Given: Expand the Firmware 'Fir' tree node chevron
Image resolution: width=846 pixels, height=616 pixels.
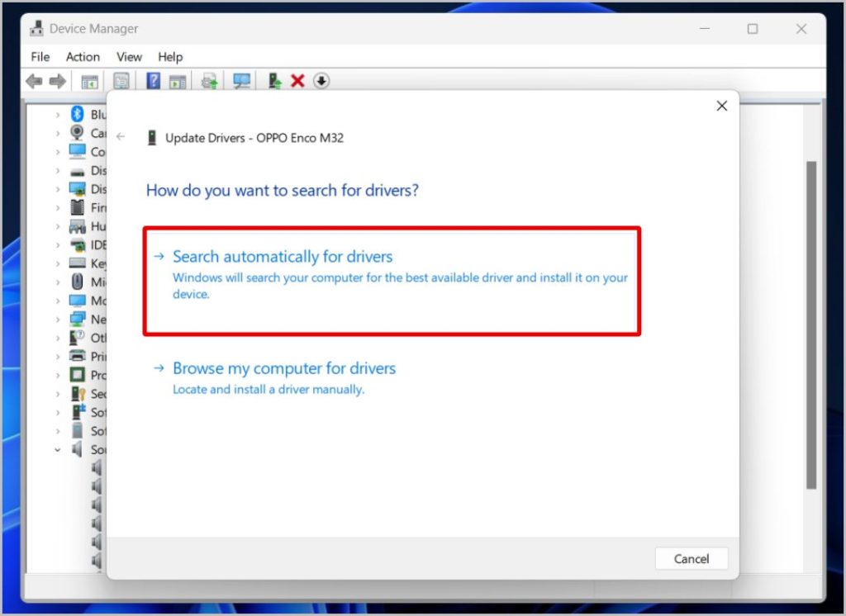Looking at the screenshot, I should click(57, 207).
